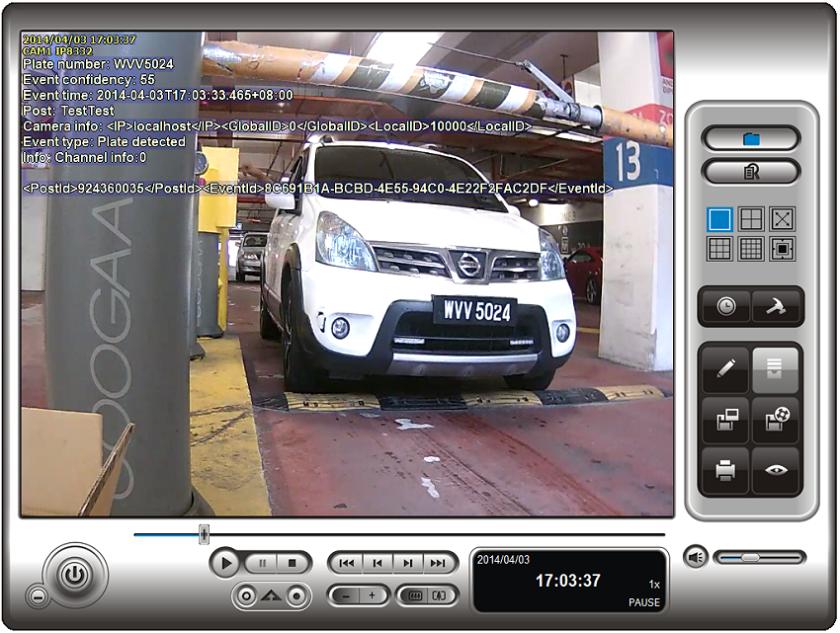Stop the video playback

(x=293, y=563)
